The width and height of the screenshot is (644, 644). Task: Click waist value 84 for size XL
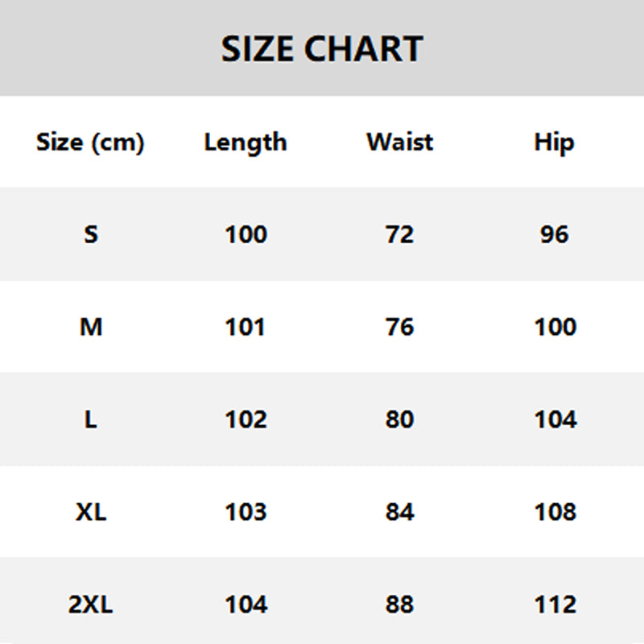click(x=400, y=512)
